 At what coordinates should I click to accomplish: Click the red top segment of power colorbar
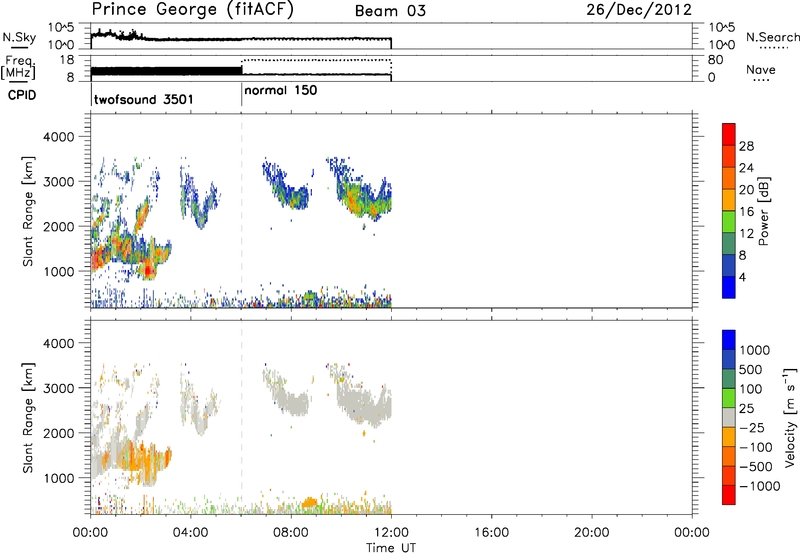(x=729, y=134)
